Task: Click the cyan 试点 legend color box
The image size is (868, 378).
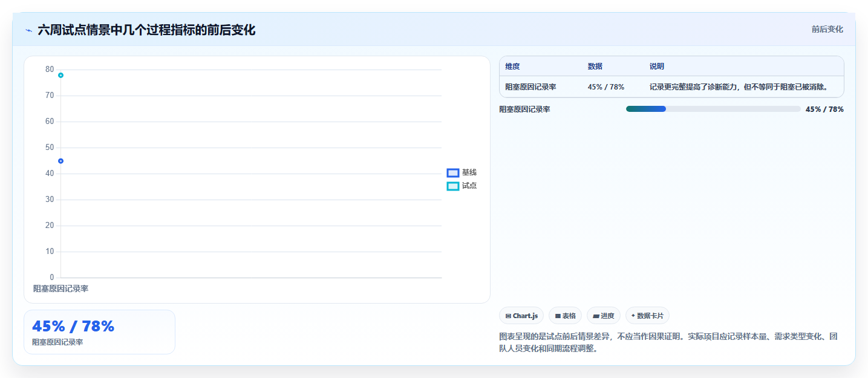Action: [453, 186]
